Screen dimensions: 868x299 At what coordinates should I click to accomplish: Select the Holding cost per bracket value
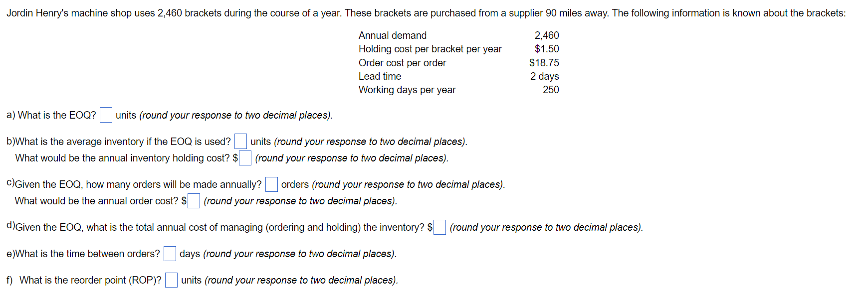click(x=547, y=49)
